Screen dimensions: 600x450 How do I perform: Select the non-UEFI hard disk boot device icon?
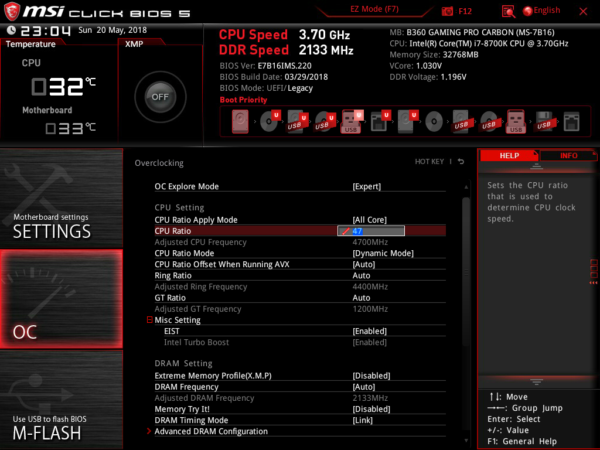click(x=240, y=121)
